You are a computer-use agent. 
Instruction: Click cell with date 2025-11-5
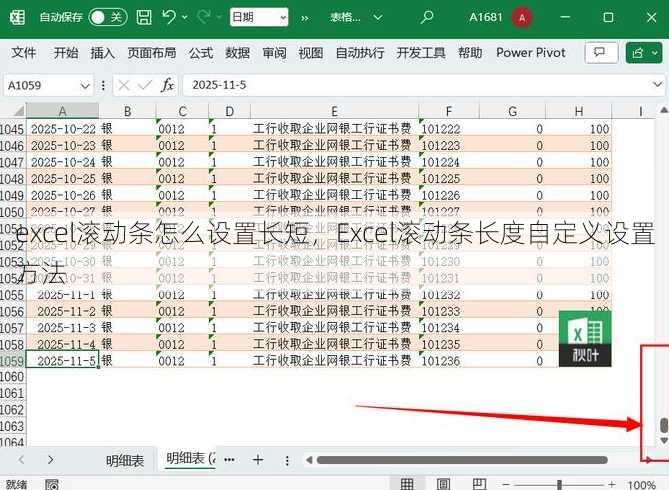63,361
